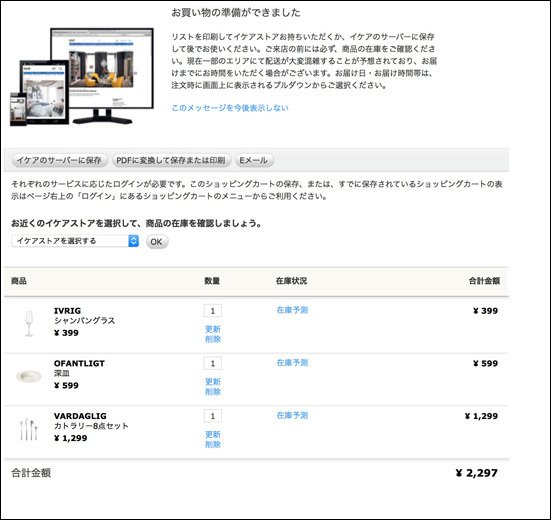This screenshot has width=551, height=520.
Task: Click the OK button beside store selector
Action: [157, 242]
